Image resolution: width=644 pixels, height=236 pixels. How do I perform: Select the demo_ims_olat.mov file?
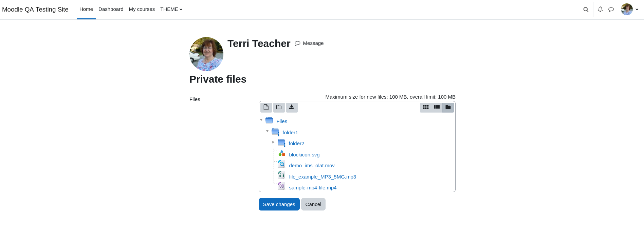312,166
